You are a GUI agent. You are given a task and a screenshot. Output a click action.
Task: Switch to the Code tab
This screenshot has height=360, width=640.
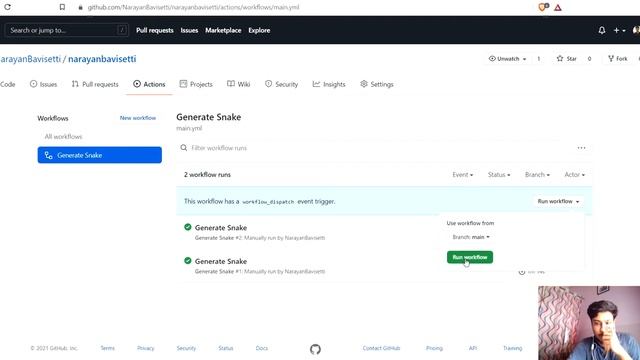pos(7,84)
